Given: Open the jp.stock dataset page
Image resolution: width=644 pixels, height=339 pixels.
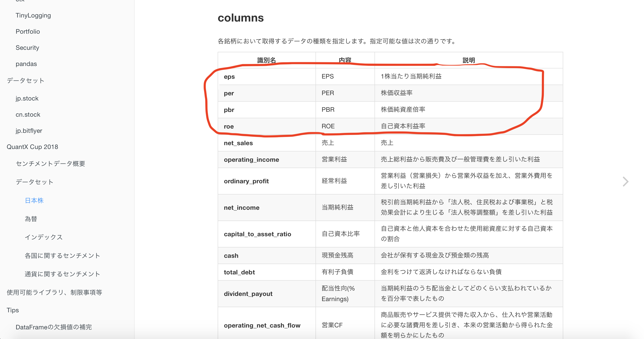Looking at the screenshot, I should pos(27,98).
